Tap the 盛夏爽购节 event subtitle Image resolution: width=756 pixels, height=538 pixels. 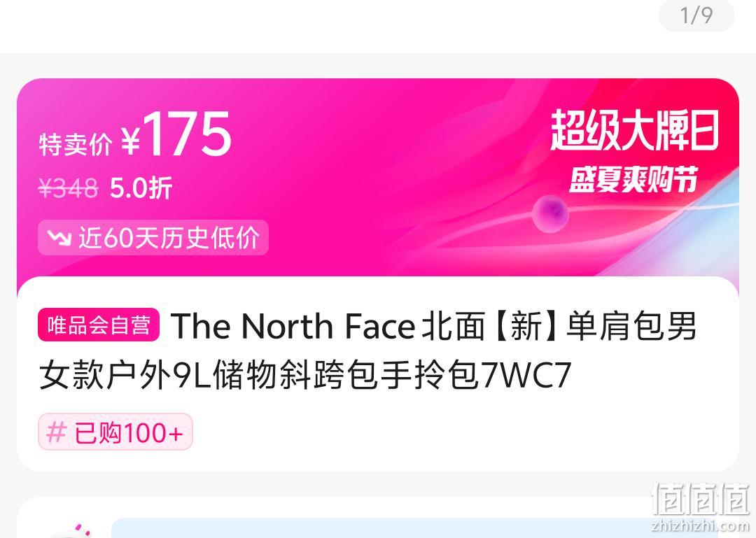tap(633, 180)
